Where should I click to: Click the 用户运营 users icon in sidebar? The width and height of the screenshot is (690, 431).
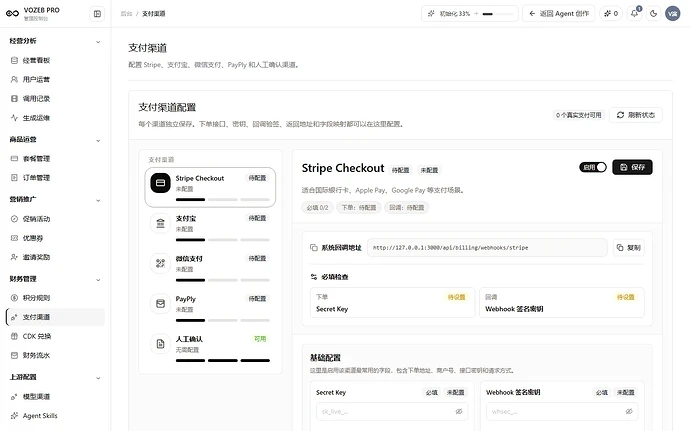(14, 79)
